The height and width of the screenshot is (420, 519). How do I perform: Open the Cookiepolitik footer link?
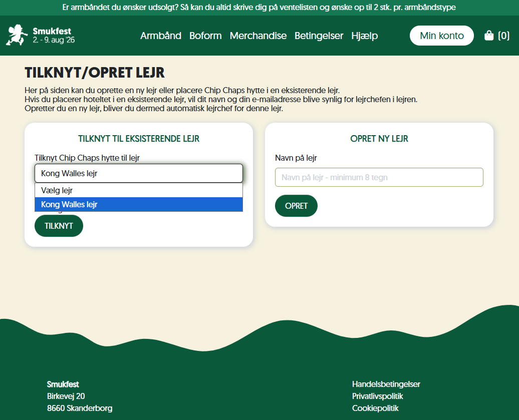pyautogui.click(x=375, y=408)
